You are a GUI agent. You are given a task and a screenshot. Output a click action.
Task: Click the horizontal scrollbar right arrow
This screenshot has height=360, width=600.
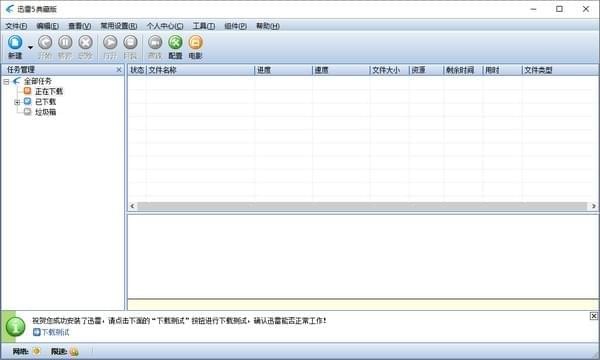click(593, 206)
